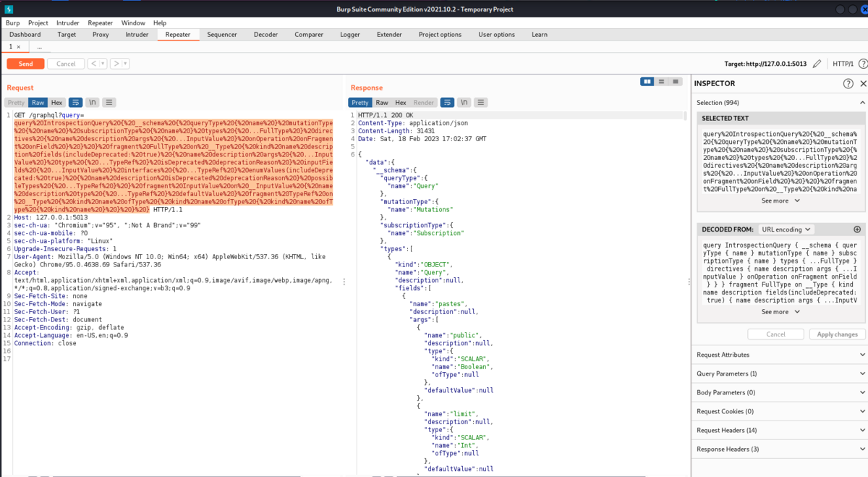Open the Burp menu
The width and height of the screenshot is (868, 477).
pyautogui.click(x=13, y=23)
